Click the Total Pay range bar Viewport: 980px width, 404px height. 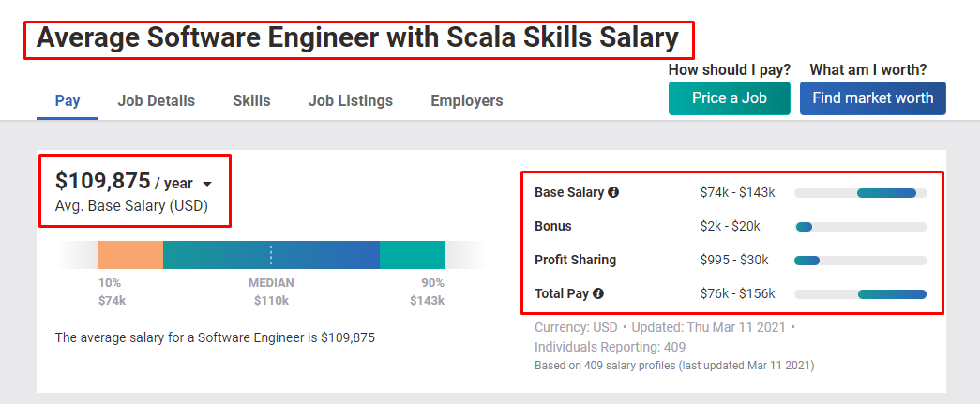[861, 294]
